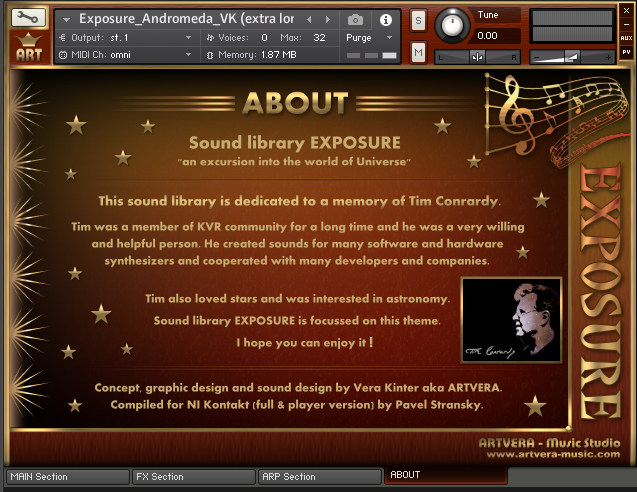Click the ARTVERA - Music Studio label
Image resolution: width=637 pixels, height=492 pixels.
pos(549,443)
